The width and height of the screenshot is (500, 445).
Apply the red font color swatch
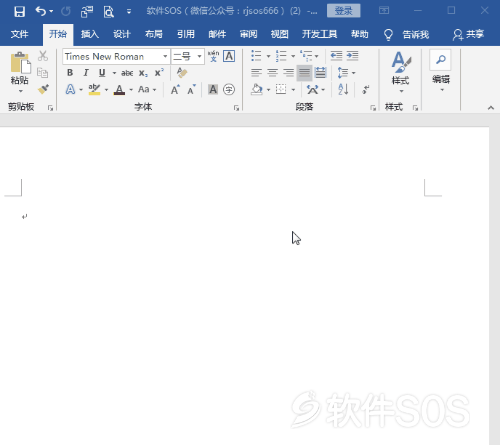coord(119,90)
